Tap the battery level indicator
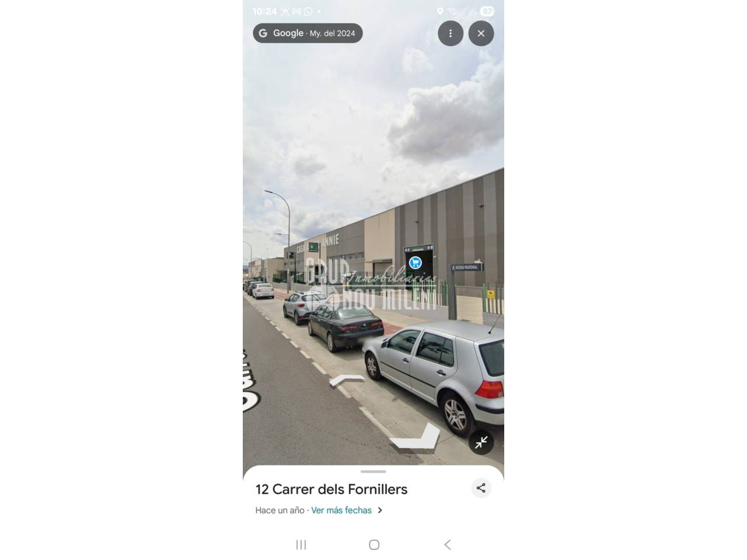Viewport: 747px width, 560px height. pyautogui.click(x=487, y=11)
